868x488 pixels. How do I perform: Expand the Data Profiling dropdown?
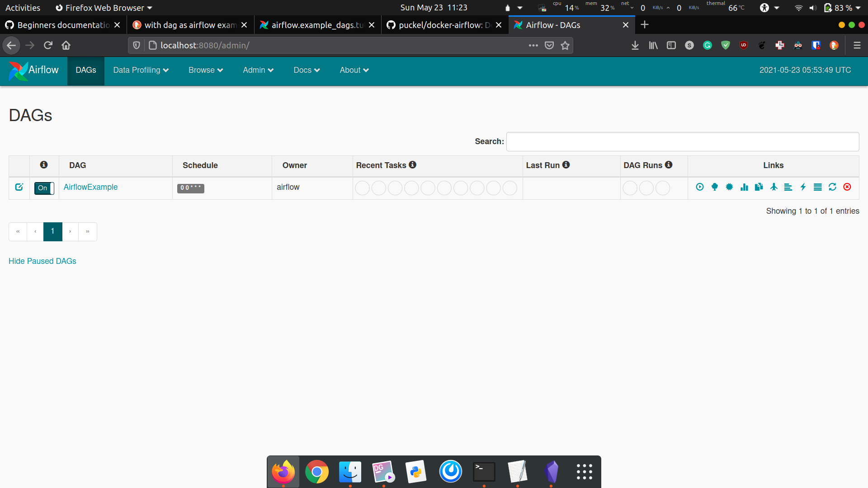click(141, 70)
